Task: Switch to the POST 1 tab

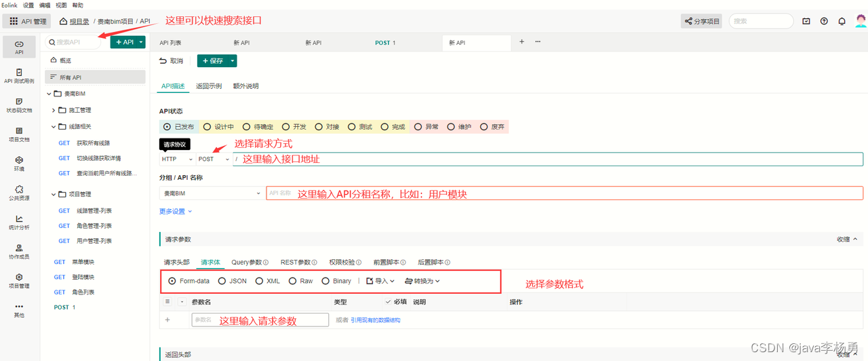Action: point(385,43)
